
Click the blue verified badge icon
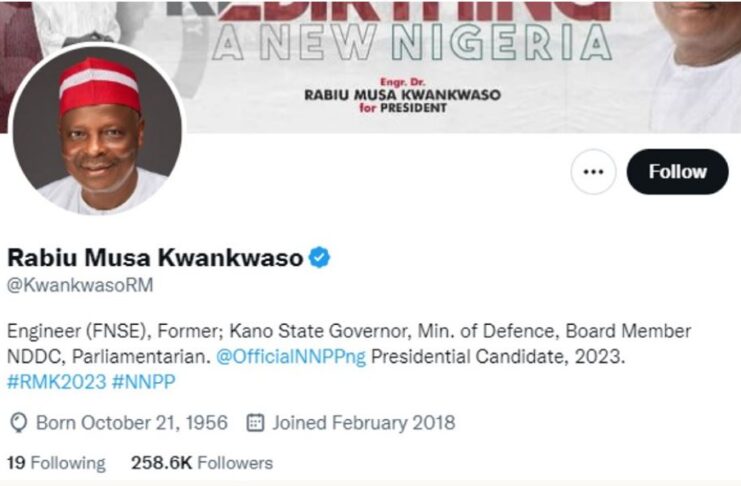click(x=319, y=258)
